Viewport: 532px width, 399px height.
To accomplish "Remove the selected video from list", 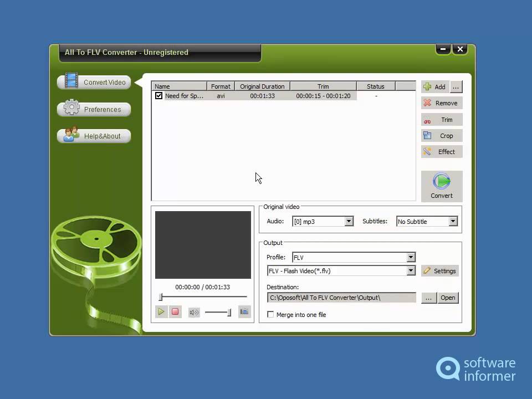I will 442,103.
